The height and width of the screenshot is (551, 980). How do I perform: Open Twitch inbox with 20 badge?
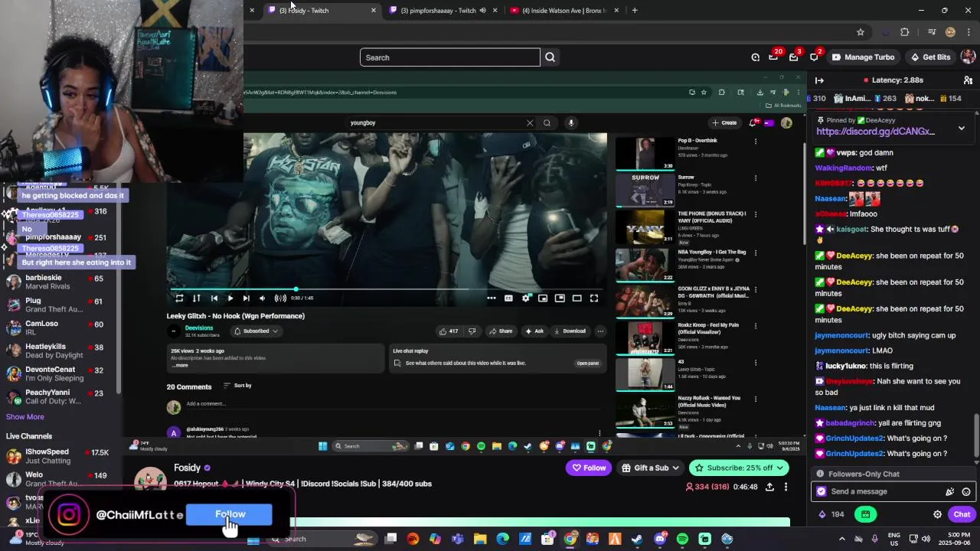tap(774, 57)
